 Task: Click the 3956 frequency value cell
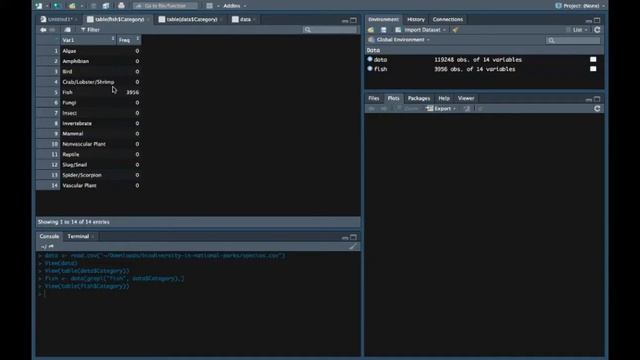tap(132, 92)
